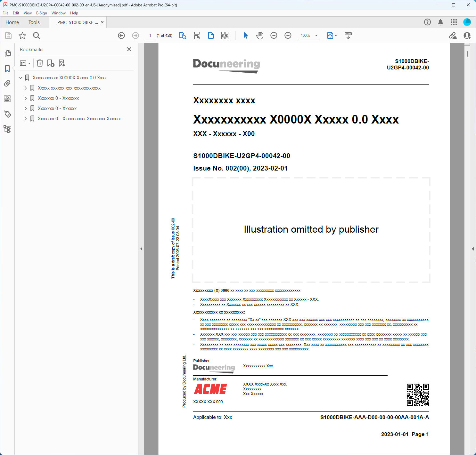Delete the selected bookmark with trash icon
Viewport: 476px width, 455px height.
click(40, 63)
